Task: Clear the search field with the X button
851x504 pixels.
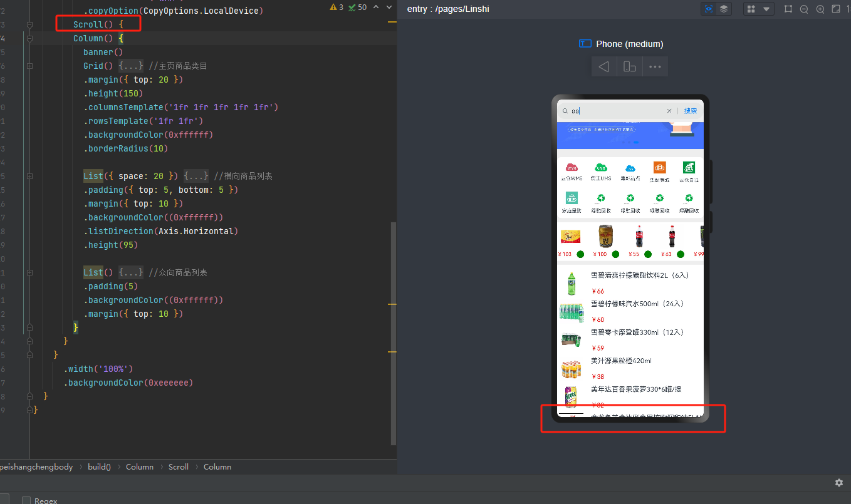Action: (669, 111)
